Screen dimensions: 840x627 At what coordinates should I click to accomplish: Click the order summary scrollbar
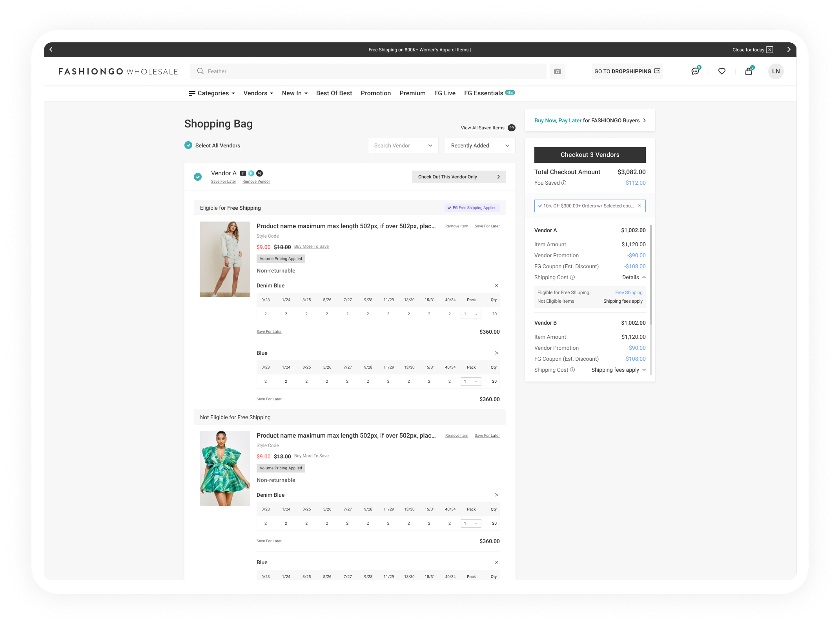(650, 274)
